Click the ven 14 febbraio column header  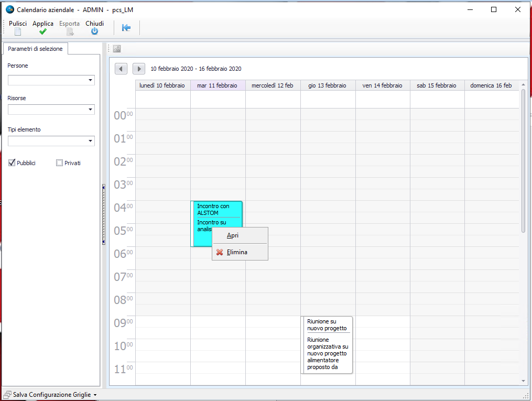click(x=382, y=85)
